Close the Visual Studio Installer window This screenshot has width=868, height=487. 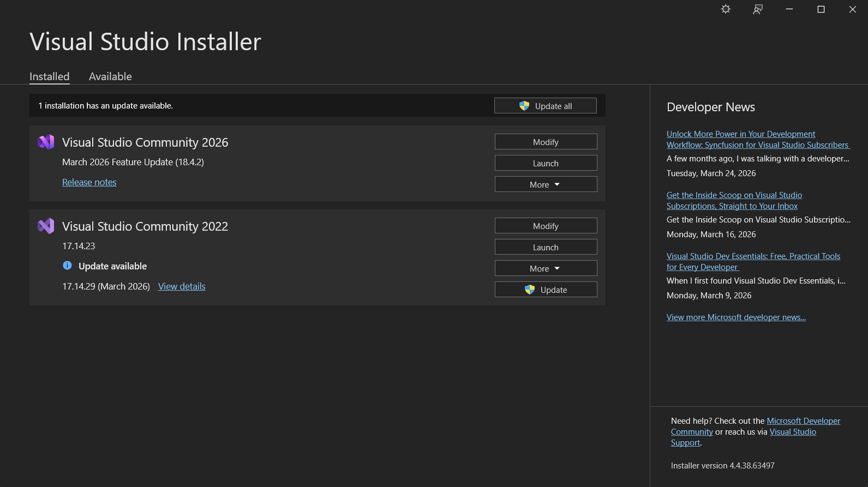tap(852, 9)
